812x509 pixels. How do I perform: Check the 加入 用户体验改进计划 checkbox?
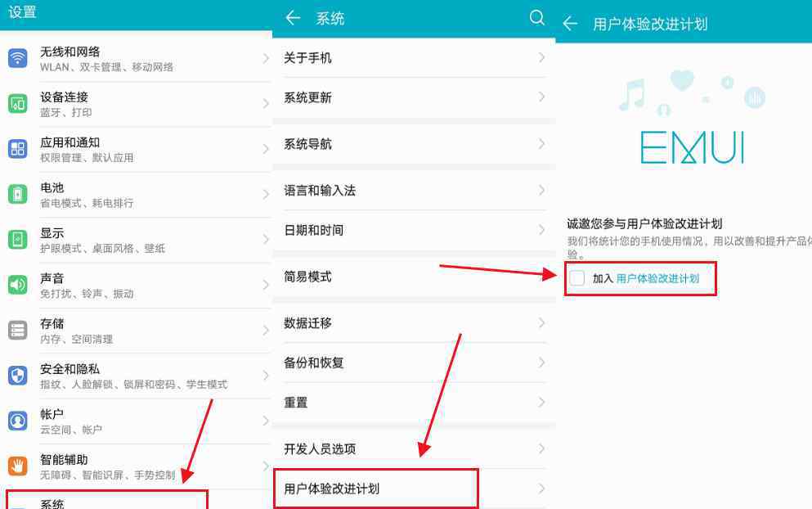[x=577, y=278]
